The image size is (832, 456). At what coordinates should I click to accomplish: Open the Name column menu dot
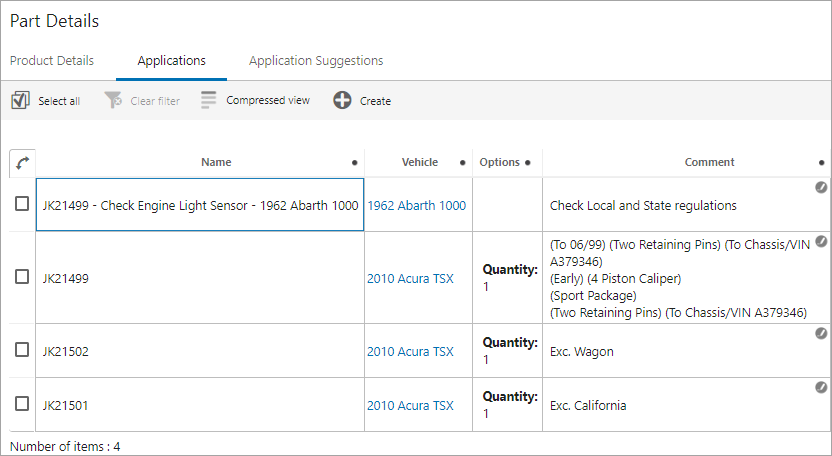coord(354,163)
